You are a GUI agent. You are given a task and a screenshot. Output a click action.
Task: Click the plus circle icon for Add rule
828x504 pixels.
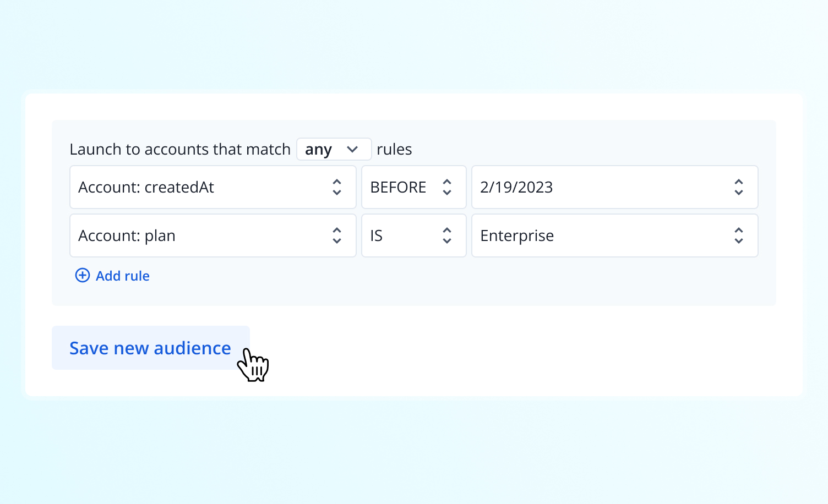point(83,275)
